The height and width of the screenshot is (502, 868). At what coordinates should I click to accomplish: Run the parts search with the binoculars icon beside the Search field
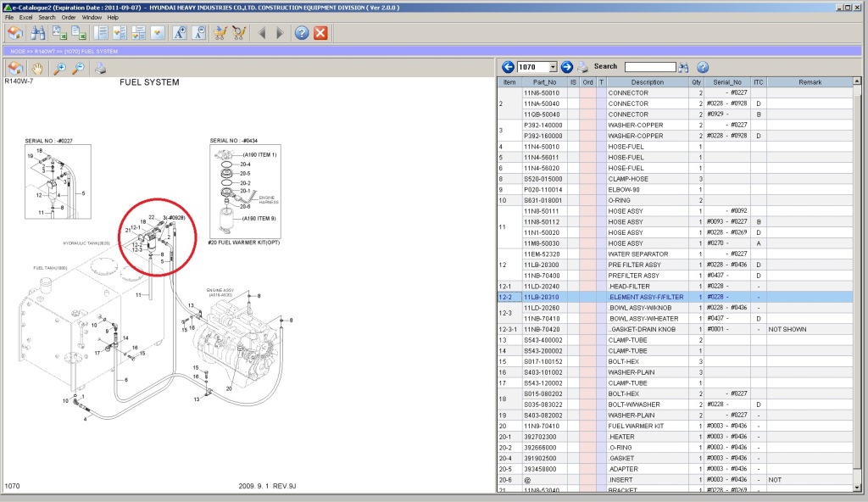pos(684,67)
